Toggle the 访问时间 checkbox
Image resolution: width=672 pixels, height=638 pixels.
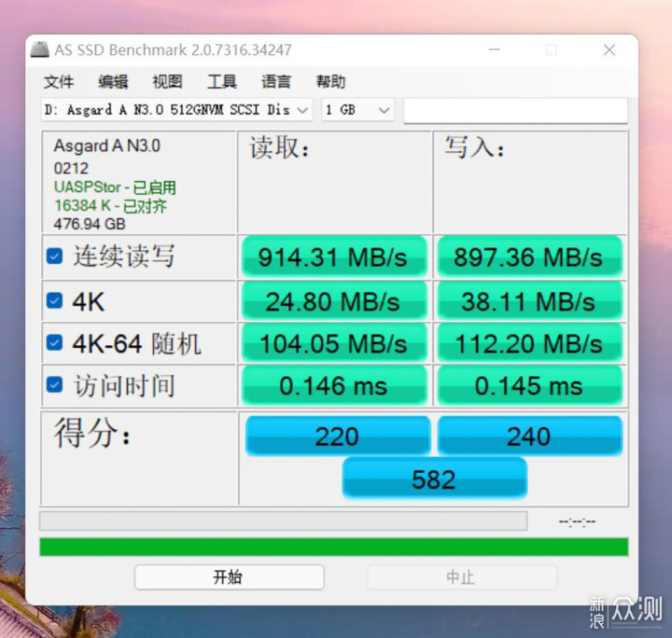coord(54,384)
